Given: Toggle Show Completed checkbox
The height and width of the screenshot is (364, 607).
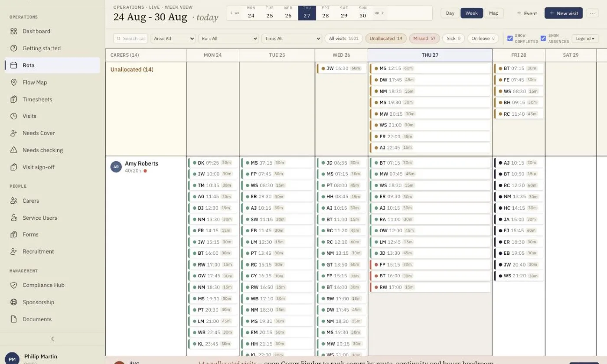Looking at the screenshot, I should tap(510, 39).
